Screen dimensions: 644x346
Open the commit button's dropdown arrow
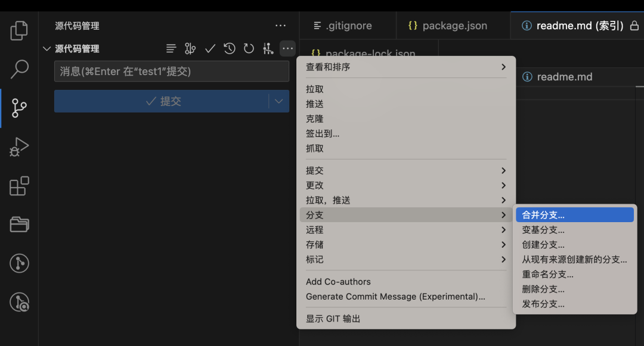(x=278, y=101)
